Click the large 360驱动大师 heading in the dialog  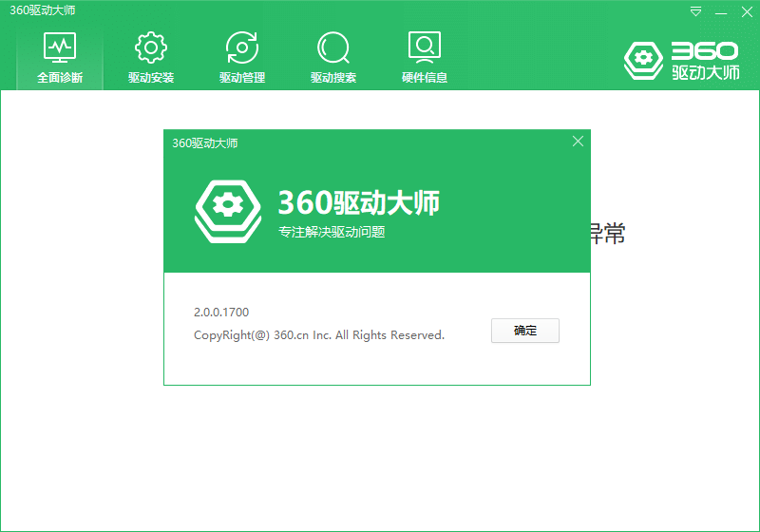359,202
